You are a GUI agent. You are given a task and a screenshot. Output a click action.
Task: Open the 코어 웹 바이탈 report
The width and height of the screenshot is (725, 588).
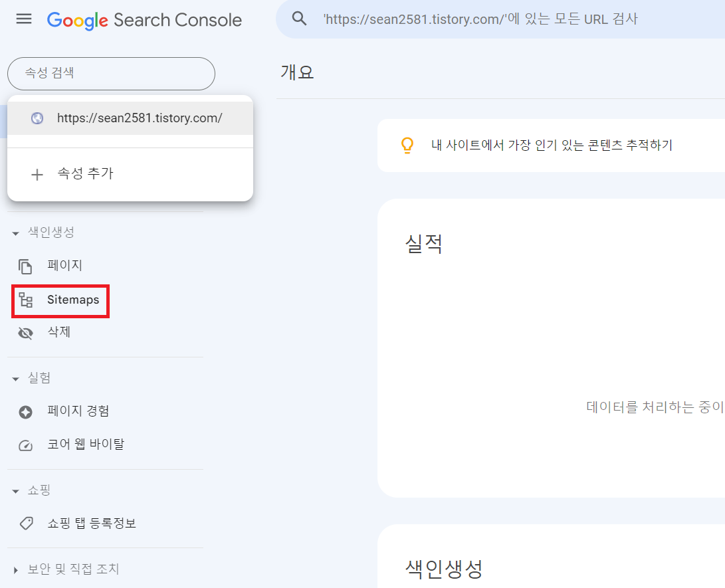86,444
